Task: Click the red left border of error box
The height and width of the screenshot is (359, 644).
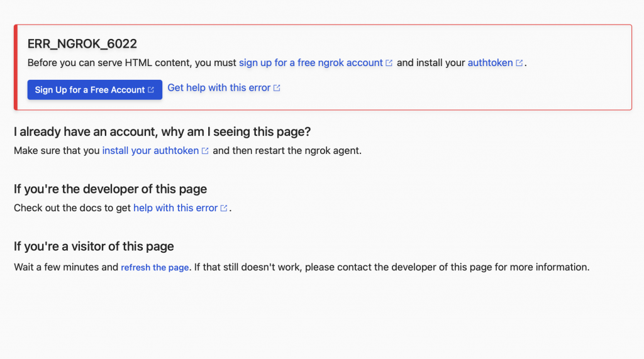Action: point(16,67)
